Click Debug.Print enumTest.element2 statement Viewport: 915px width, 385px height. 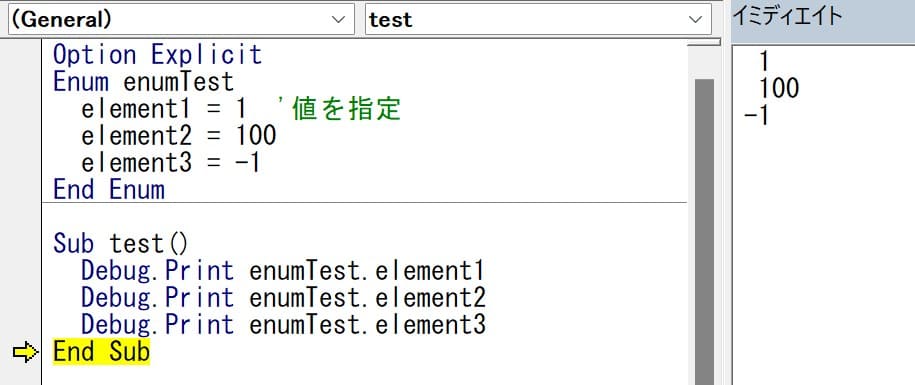click(283, 298)
